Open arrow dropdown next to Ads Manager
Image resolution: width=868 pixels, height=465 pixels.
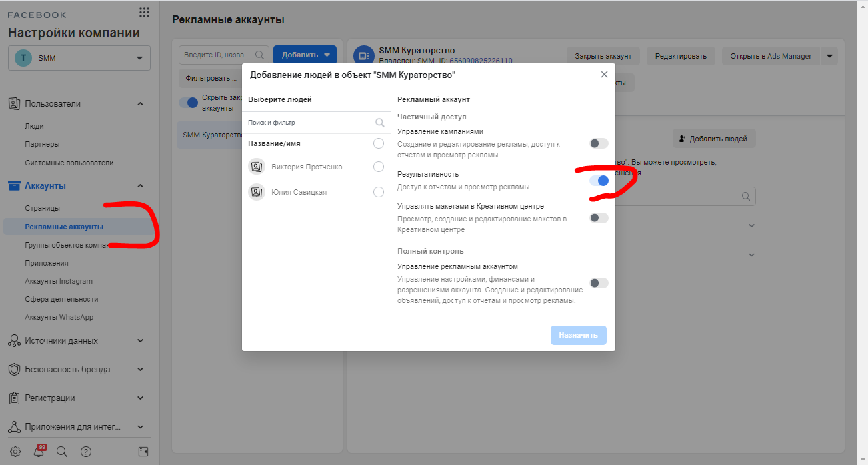(829, 56)
